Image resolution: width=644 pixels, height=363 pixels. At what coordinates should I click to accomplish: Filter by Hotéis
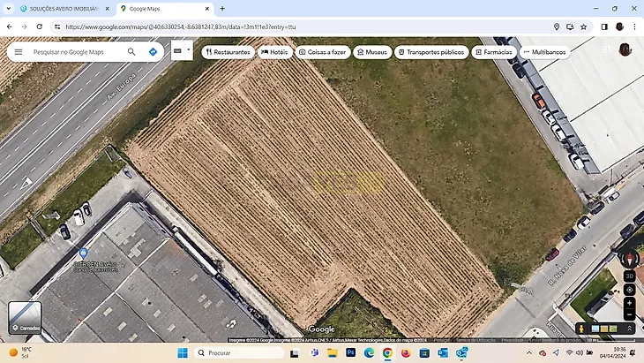click(274, 52)
